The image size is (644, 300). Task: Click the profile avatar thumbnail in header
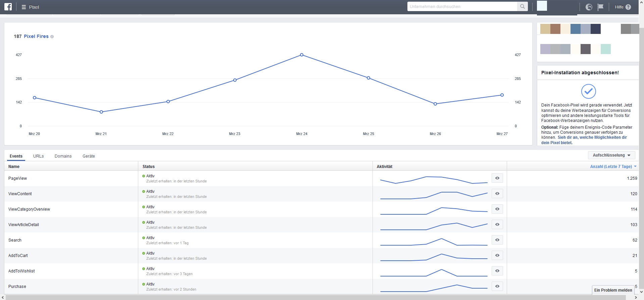pos(542,6)
